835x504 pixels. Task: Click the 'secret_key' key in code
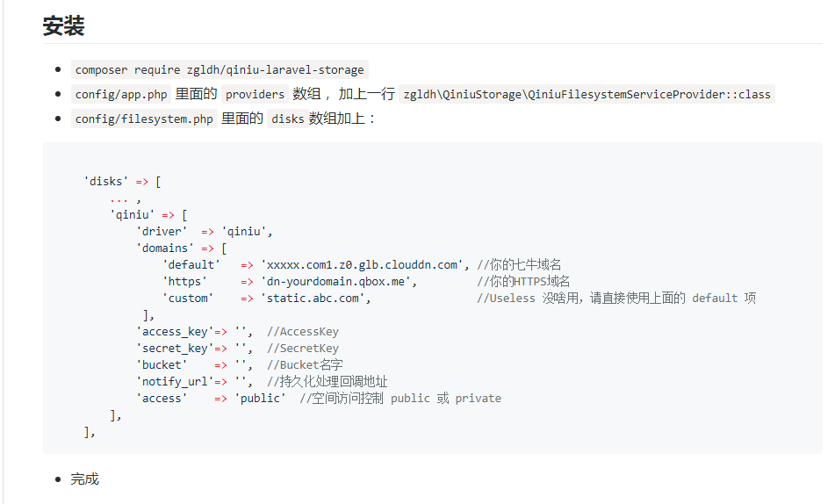point(175,348)
